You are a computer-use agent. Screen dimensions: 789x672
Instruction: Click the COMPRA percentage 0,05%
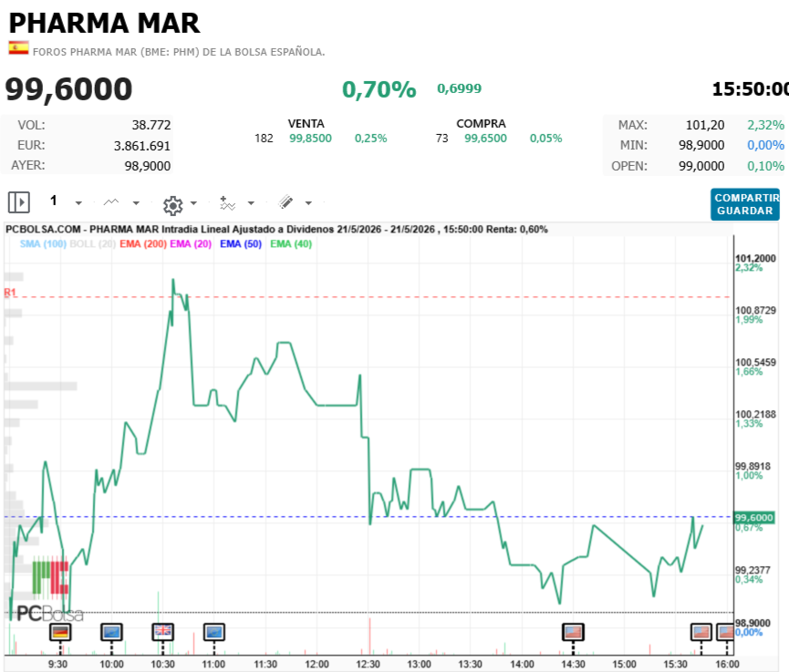tap(546, 139)
